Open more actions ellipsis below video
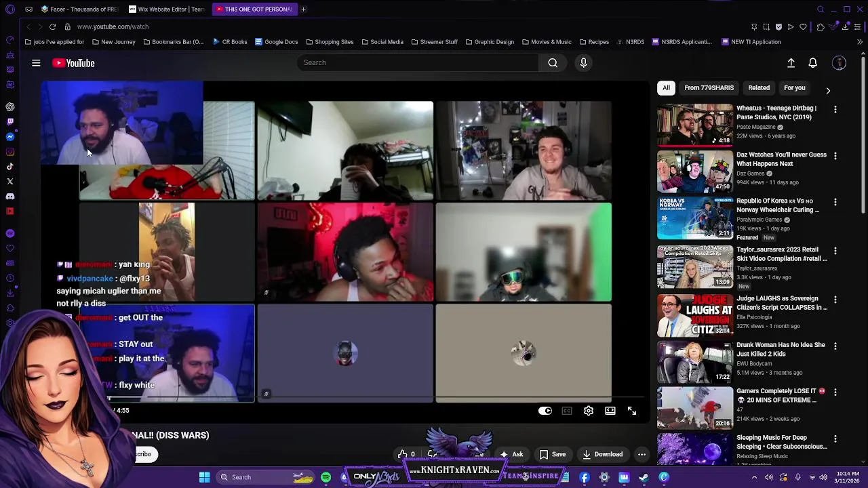Viewport: 868px width, 488px height. coord(642,454)
